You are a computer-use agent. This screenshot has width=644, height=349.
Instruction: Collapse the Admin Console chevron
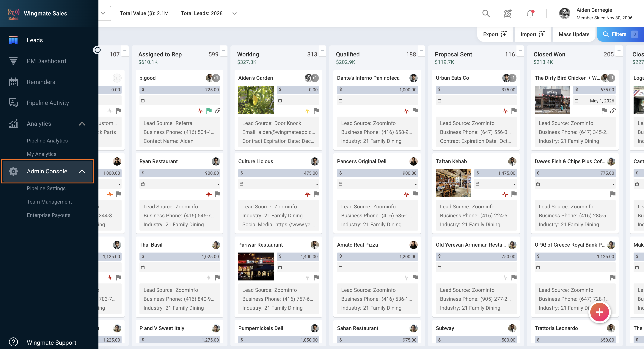[x=82, y=171]
